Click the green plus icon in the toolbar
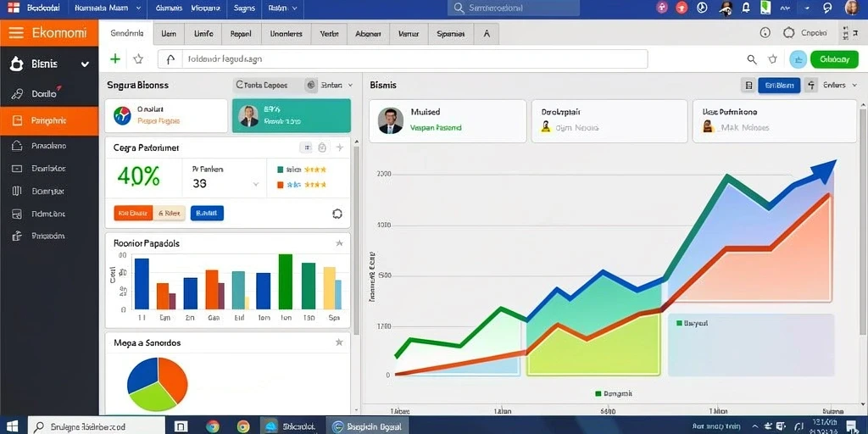Viewport: 868px width, 434px height. 115,59
